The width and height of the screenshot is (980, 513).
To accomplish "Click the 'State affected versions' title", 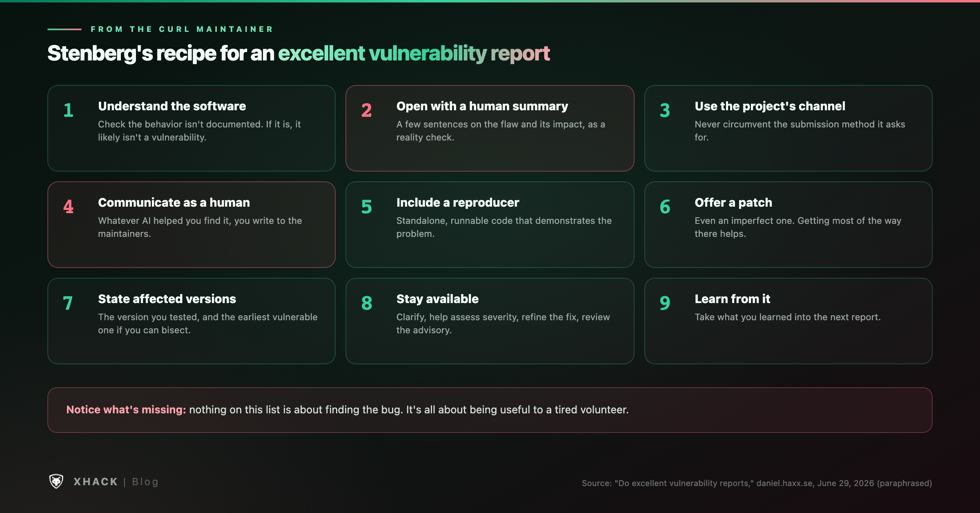I will click(x=167, y=299).
